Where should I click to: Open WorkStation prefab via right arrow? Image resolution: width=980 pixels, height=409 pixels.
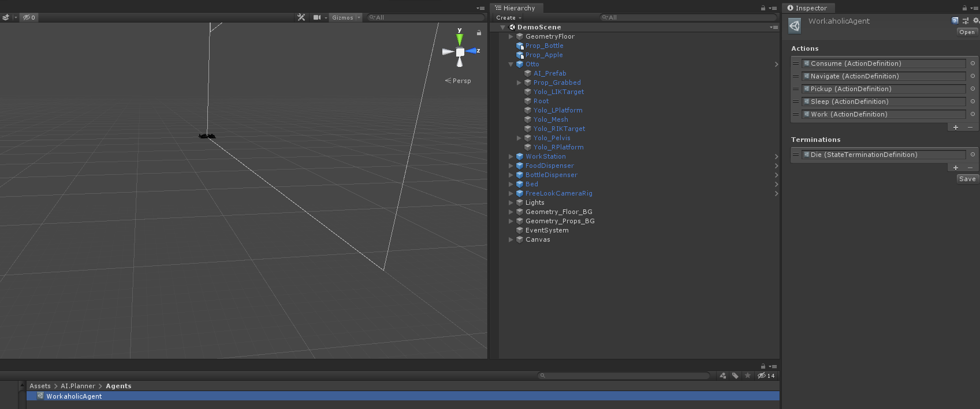click(x=776, y=156)
